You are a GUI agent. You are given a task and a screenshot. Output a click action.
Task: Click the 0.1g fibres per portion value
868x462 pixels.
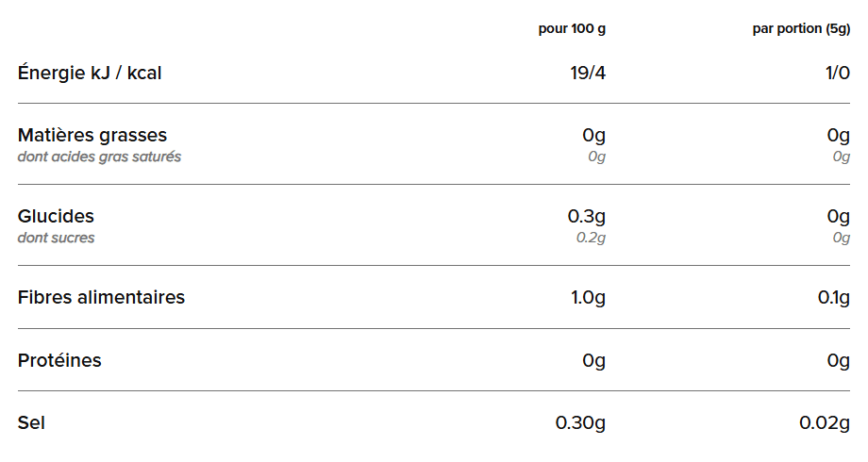(833, 298)
